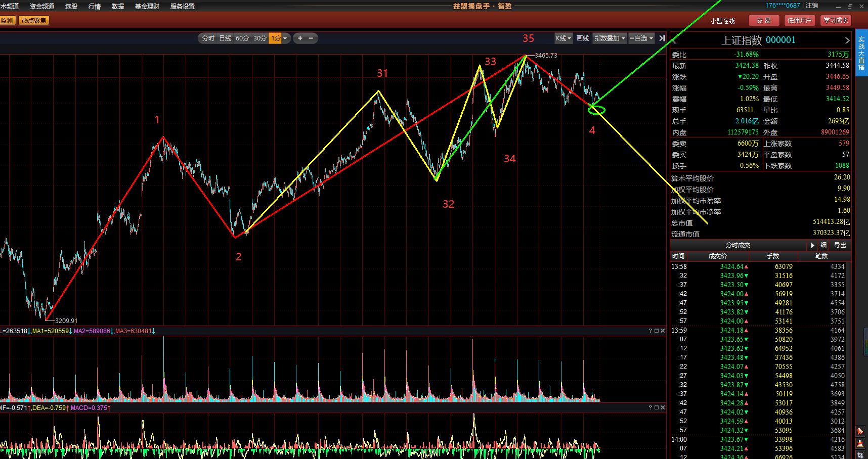Click help icon on volume panel
The height and width of the screenshot is (459, 868).
650,331
